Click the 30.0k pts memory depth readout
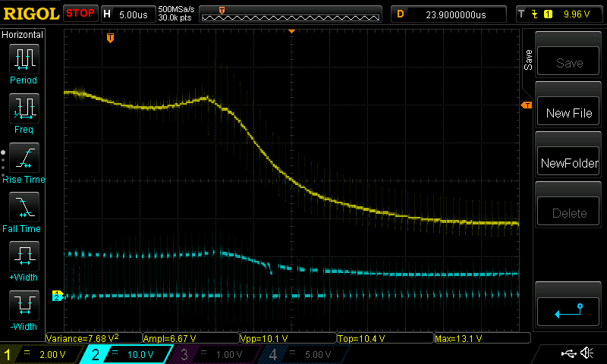The image size is (607, 364). point(175,17)
